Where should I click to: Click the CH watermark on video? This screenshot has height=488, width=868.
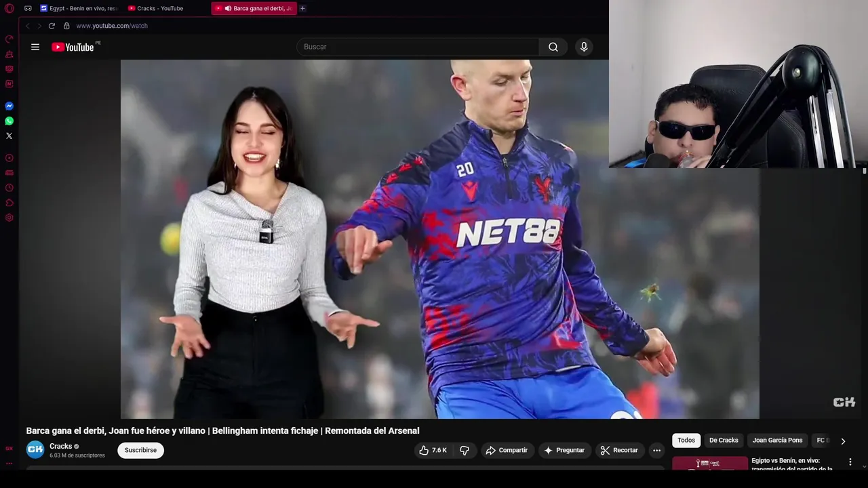tap(844, 402)
